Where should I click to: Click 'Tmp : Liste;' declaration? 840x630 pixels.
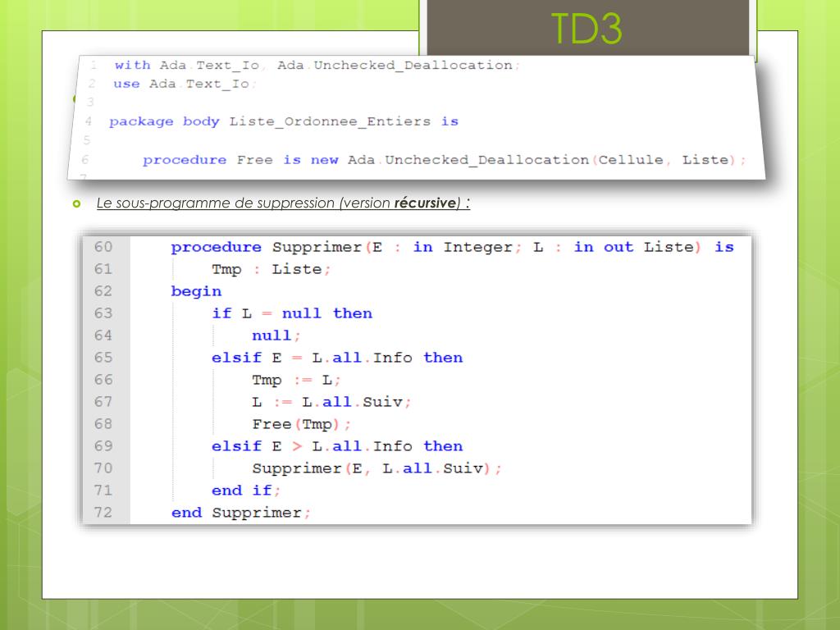271,269
